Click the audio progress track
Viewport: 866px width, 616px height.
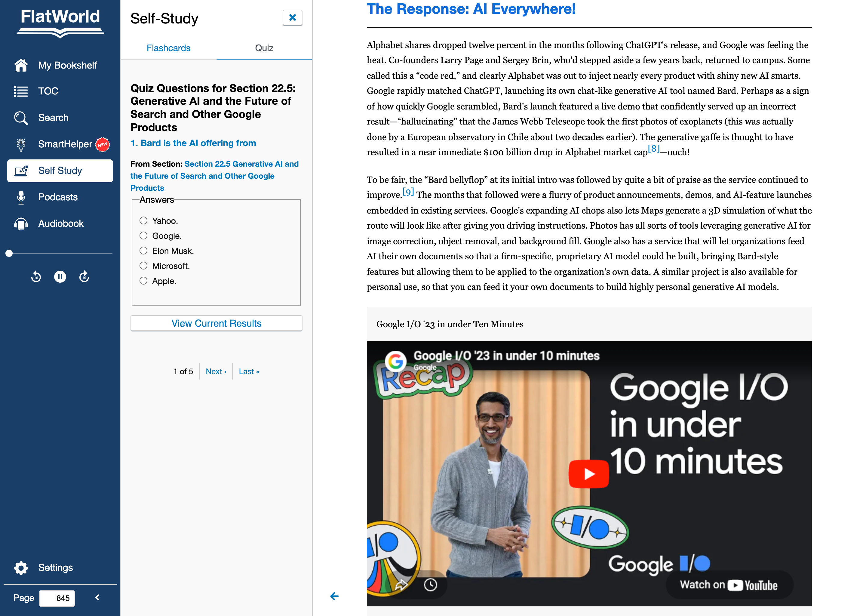click(x=60, y=253)
